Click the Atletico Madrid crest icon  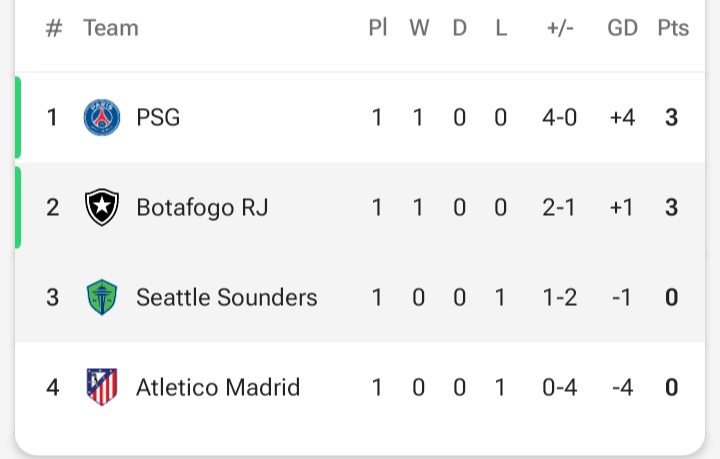coord(101,387)
